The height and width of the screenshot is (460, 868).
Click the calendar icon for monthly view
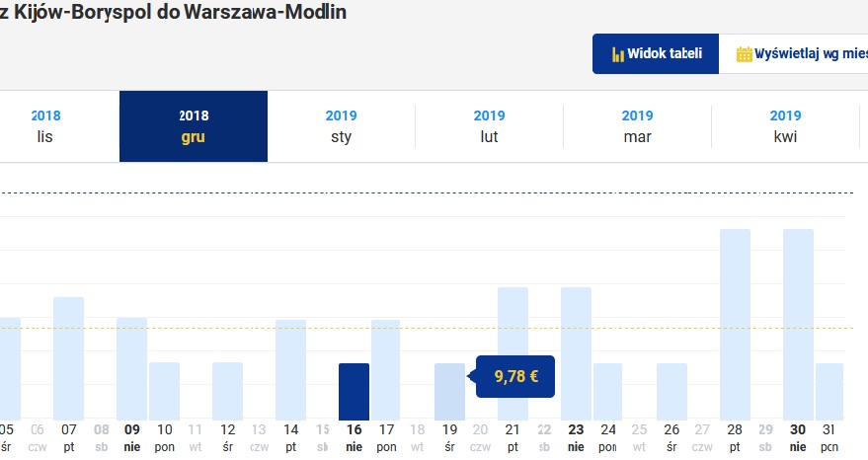(x=744, y=54)
